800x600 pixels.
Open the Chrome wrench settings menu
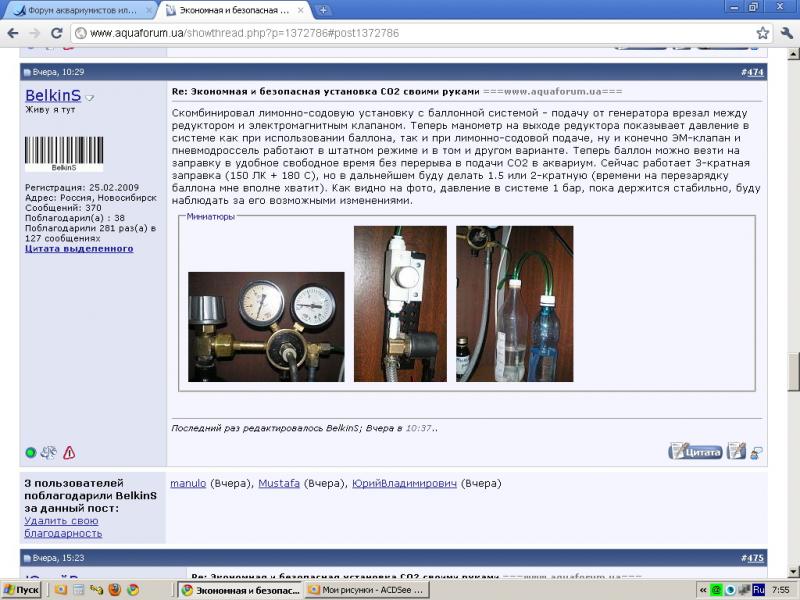coord(786,33)
